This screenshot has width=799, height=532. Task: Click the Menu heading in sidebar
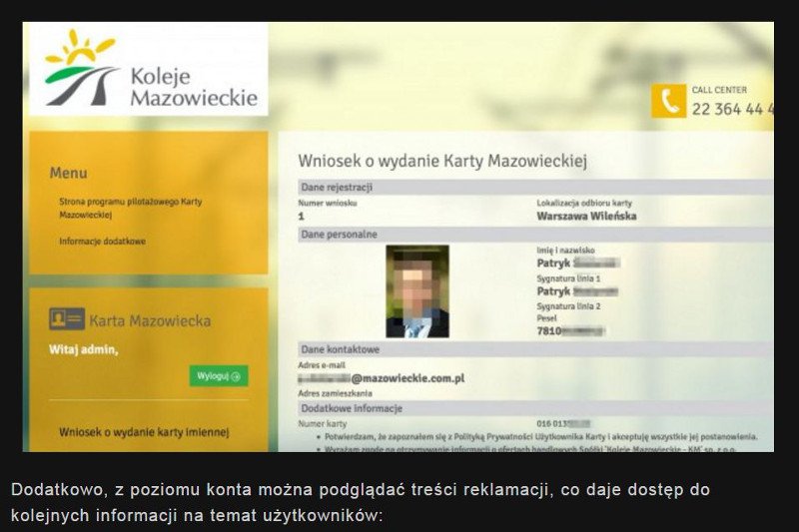(68, 173)
